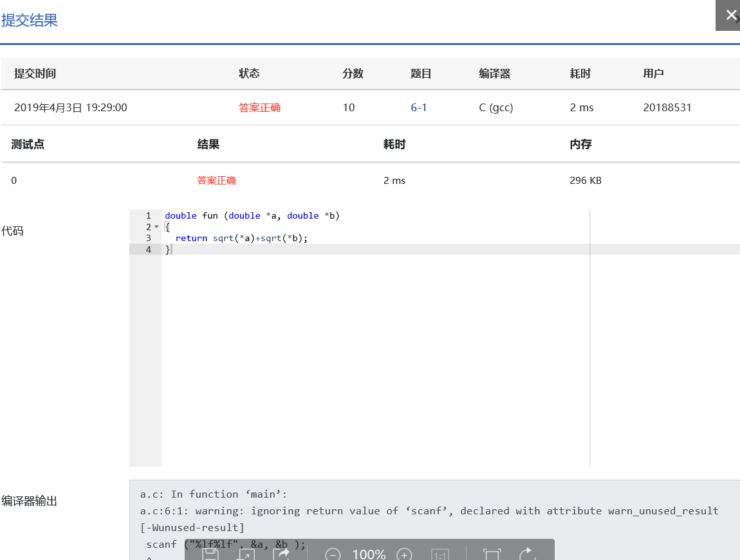Click the "a.c: In function 'main':" line
Screen dimensions: 740x560
pyautogui.click(x=214, y=494)
